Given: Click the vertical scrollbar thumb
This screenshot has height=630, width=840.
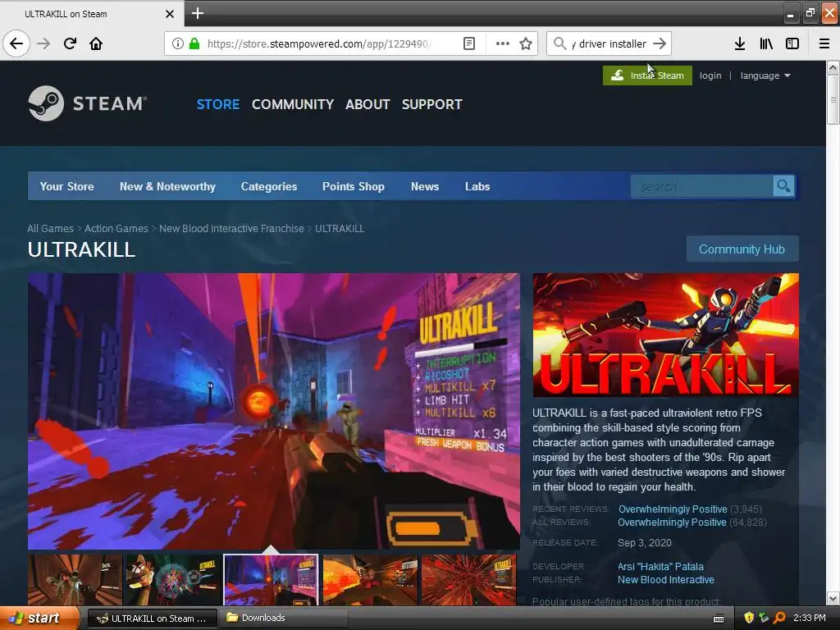Looking at the screenshot, I should (x=833, y=99).
